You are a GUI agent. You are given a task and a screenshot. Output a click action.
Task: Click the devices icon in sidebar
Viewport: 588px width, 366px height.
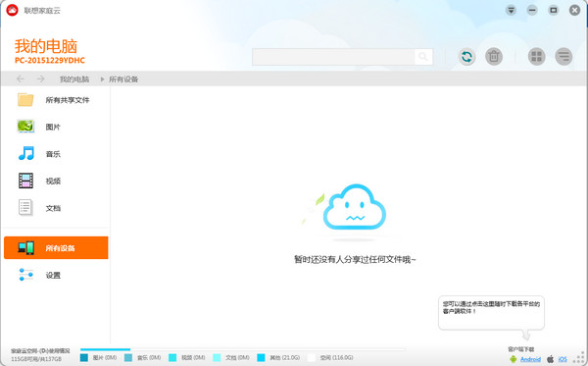click(x=26, y=247)
